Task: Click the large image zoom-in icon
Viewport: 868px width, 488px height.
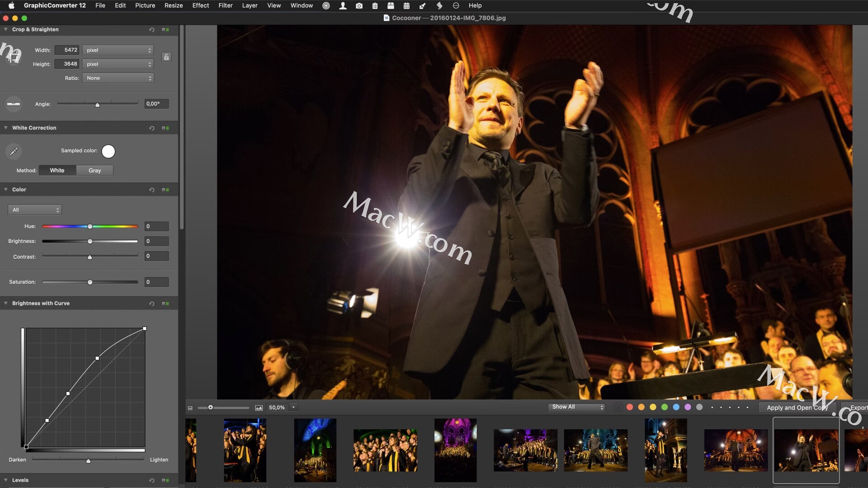Action: click(x=259, y=408)
